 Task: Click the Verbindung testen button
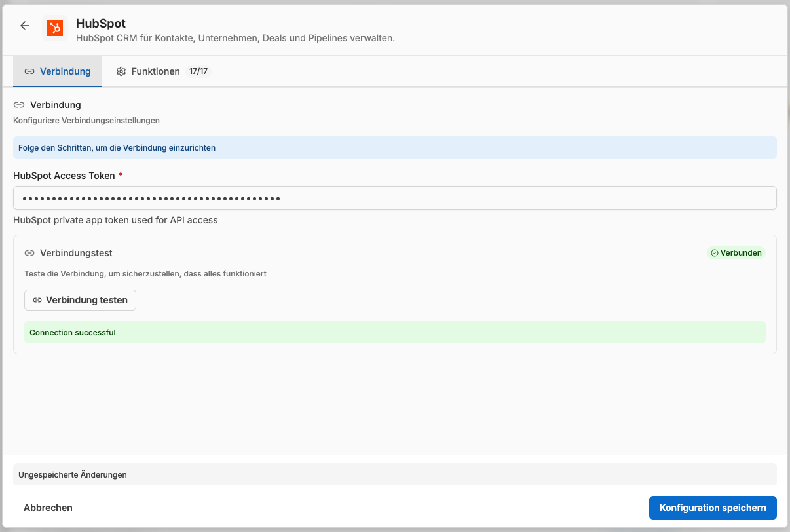tap(81, 300)
